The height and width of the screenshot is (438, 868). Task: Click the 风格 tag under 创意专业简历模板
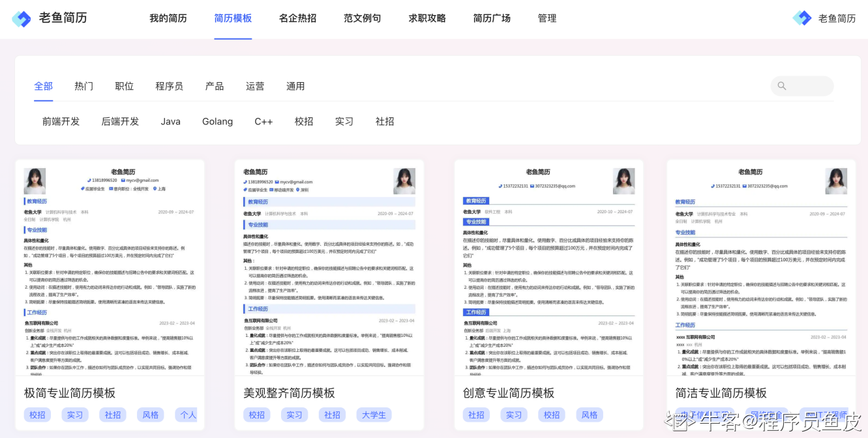[590, 415]
